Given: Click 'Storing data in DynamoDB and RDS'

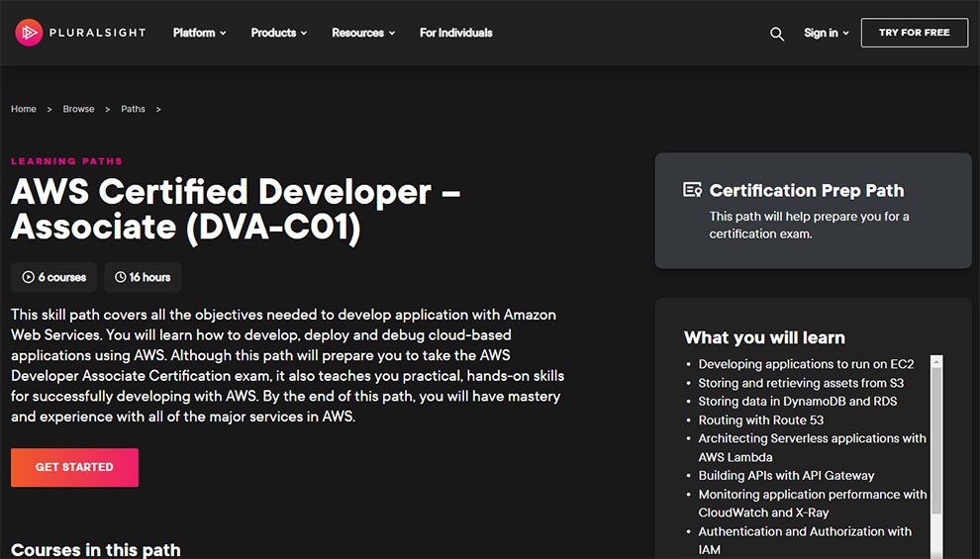Looking at the screenshot, I should (x=798, y=401).
